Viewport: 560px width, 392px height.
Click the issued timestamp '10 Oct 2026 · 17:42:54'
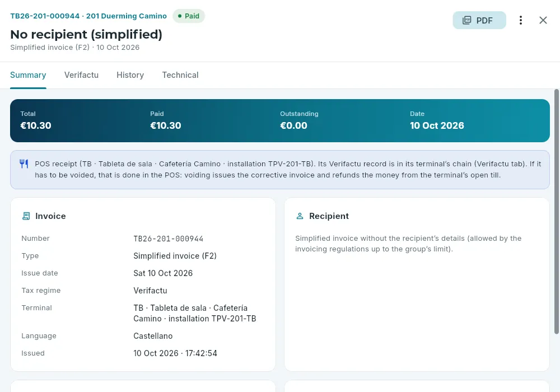click(175, 353)
